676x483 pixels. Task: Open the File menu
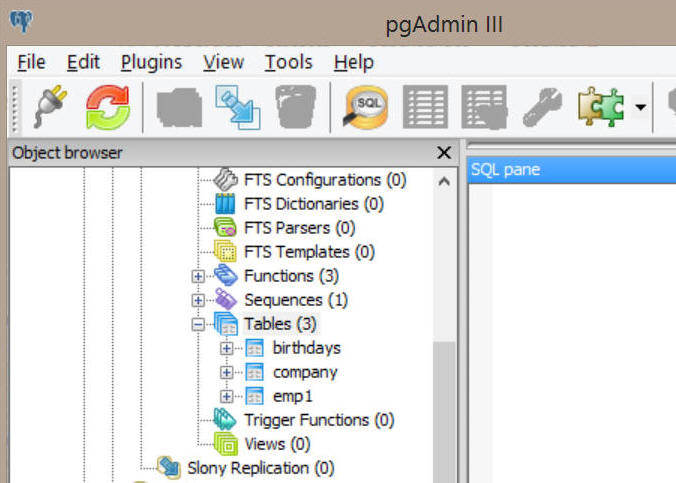point(31,62)
